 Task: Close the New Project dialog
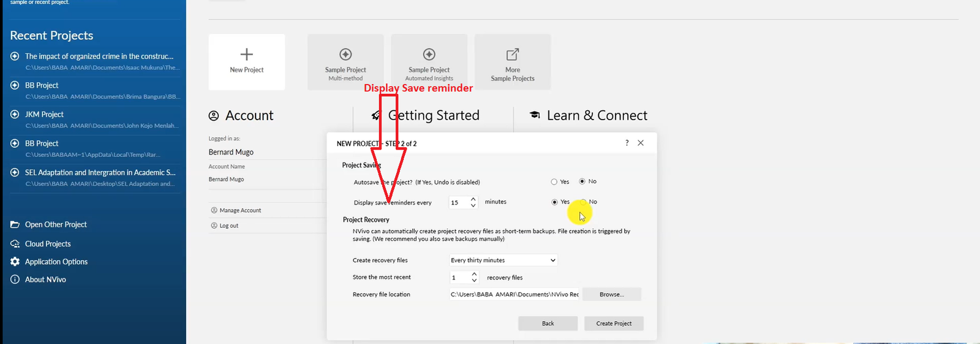point(641,143)
